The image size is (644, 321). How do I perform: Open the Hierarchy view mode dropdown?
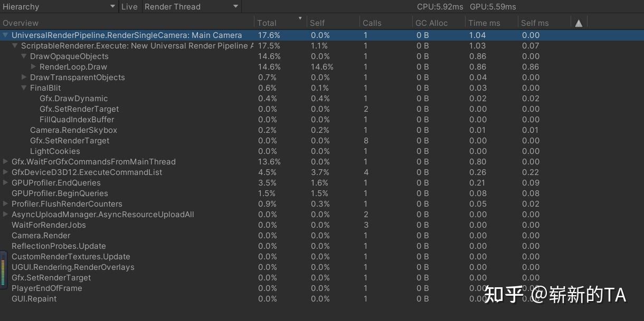click(59, 7)
